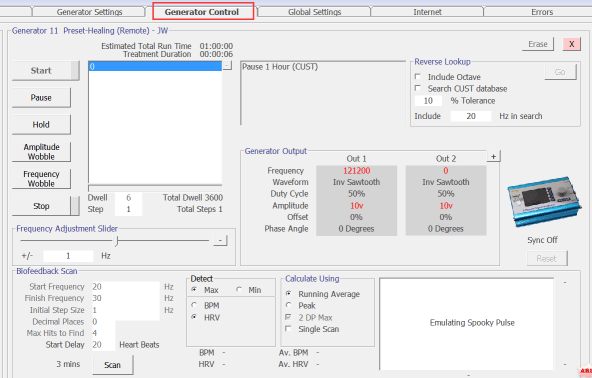592x378 pixels.
Task: Click the Hold button
Action: pos(41,125)
